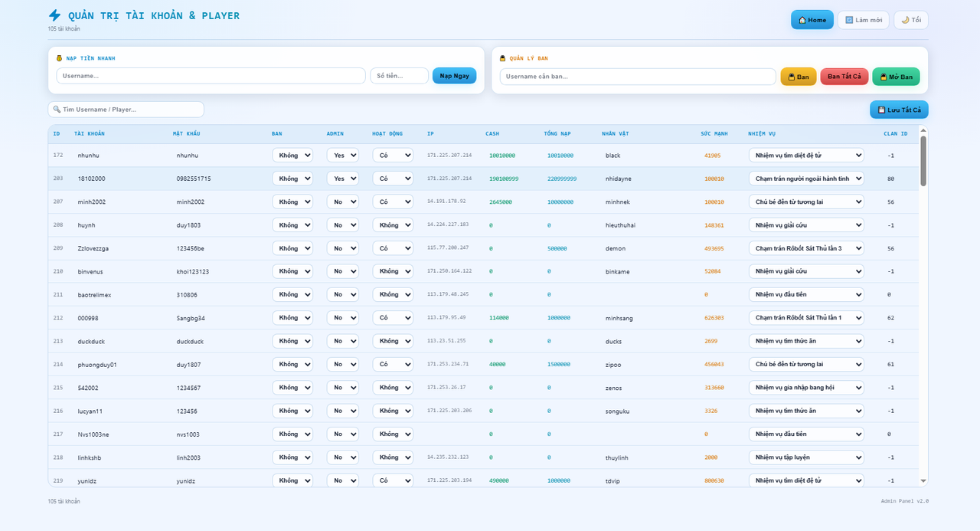Click the green Mở Ban unlock button
Screen dimensions: 980x531
click(x=896, y=77)
